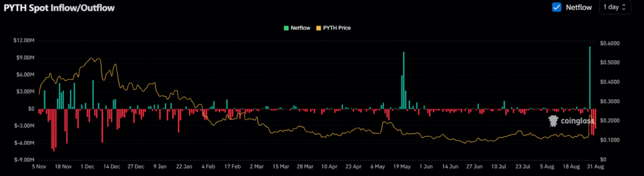This screenshot has height=176, width=644.
Task: Click the $-9.00M left axis label
Action: 24,160
